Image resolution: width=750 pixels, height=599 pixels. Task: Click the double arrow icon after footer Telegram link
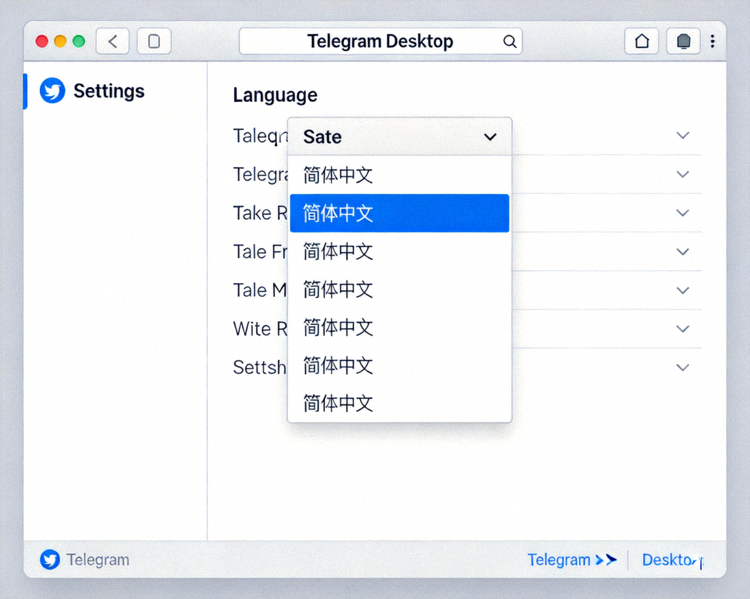[606, 560]
